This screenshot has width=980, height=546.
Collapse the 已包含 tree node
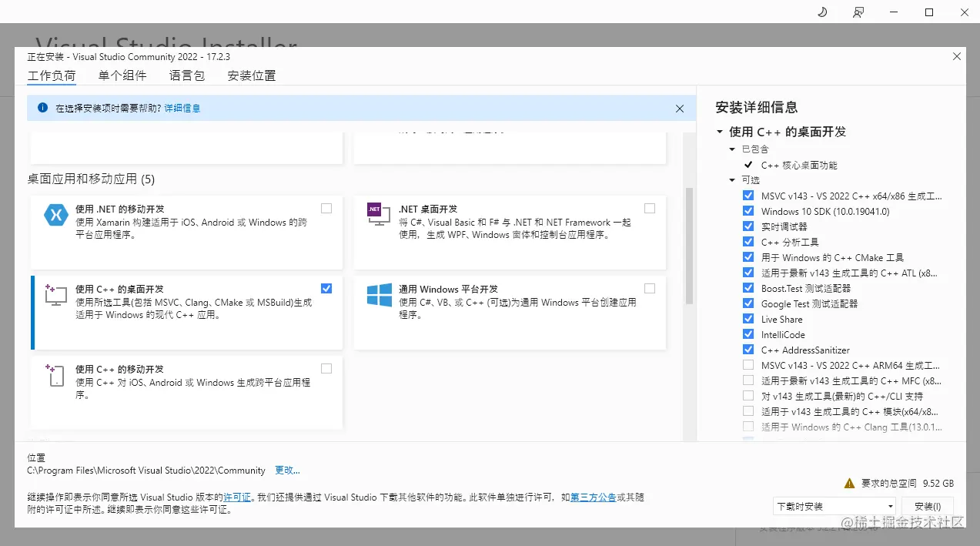point(733,149)
